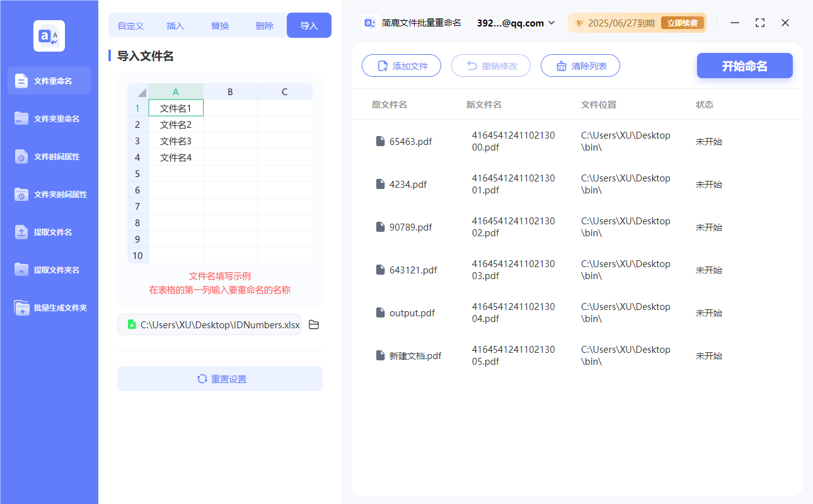The width and height of the screenshot is (813, 504).
Task: Activate the 清除列表 clear option
Action: [580, 65]
